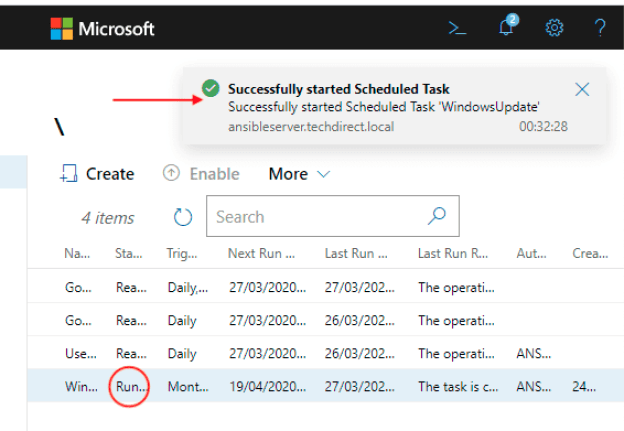The image size is (624, 431).
Task: Click the search magnifier icon
Action: (437, 216)
